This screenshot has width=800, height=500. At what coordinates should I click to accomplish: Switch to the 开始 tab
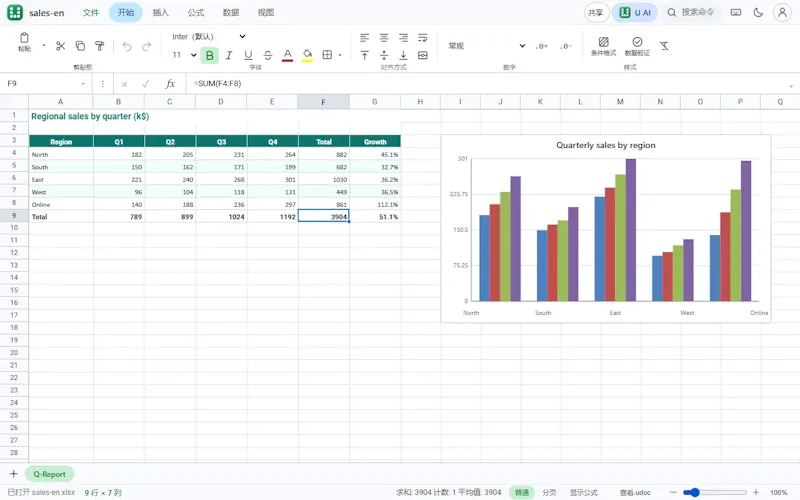pyautogui.click(x=126, y=12)
